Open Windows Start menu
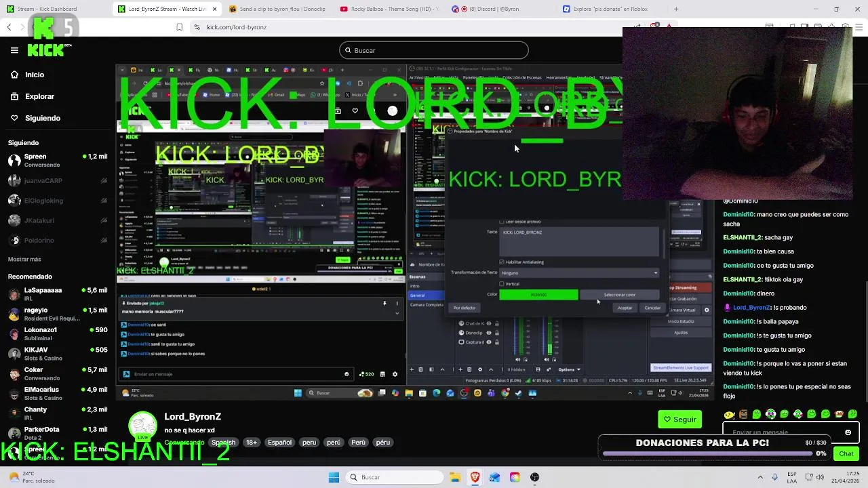This screenshot has width=868, height=488. pyautogui.click(x=334, y=477)
